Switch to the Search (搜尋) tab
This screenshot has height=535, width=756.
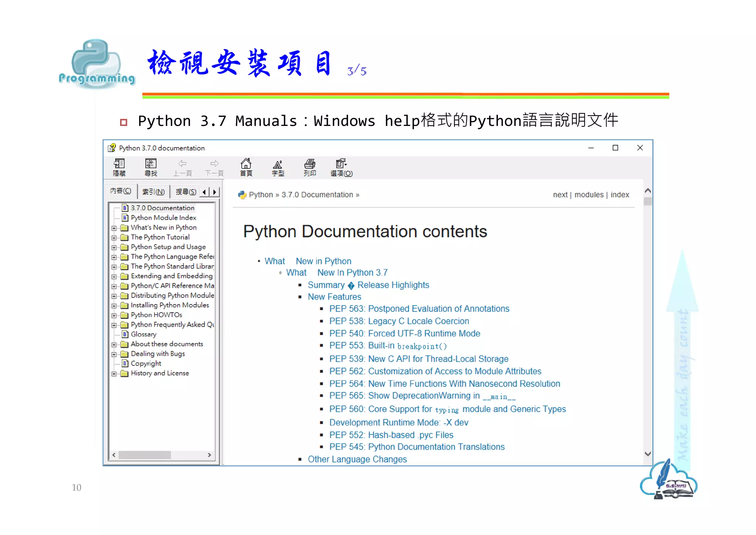pyautogui.click(x=186, y=192)
